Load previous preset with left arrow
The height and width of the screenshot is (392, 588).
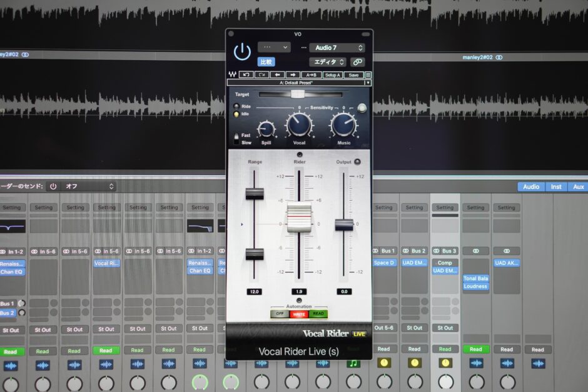(278, 75)
